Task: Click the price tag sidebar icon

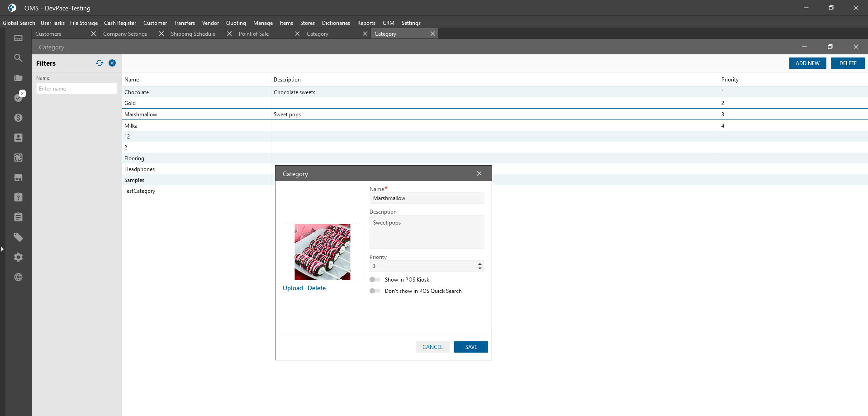Action: pyautogui.click(x=18, y=237)
